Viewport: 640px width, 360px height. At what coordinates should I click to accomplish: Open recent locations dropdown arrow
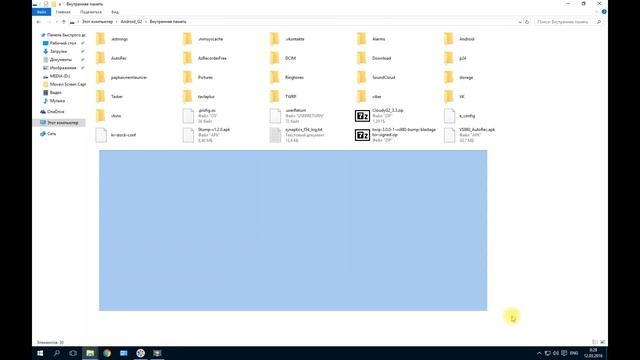tap(56, 22)
